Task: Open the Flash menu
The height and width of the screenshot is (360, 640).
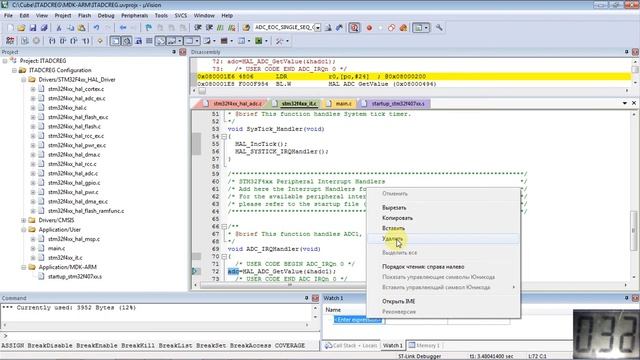Action: click(x=84, y=16)
